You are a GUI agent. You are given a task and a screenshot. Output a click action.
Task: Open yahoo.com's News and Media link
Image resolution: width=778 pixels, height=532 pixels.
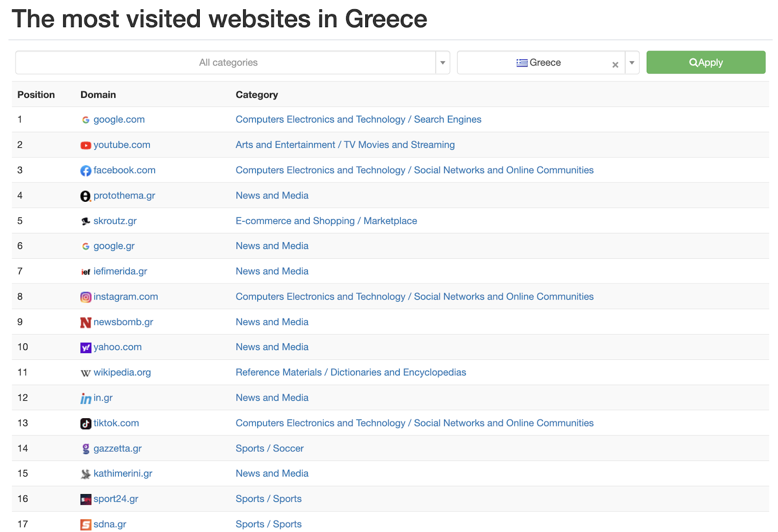(x=272, y=347)
